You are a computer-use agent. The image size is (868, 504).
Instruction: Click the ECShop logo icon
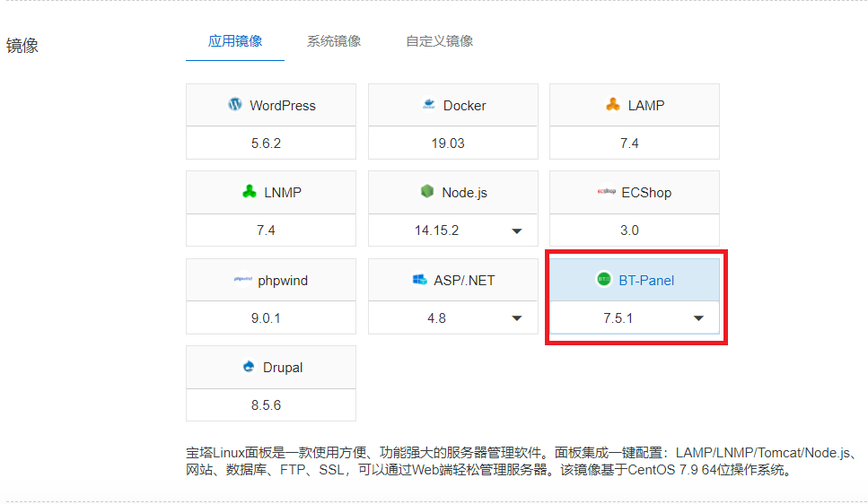pos(606,191)
